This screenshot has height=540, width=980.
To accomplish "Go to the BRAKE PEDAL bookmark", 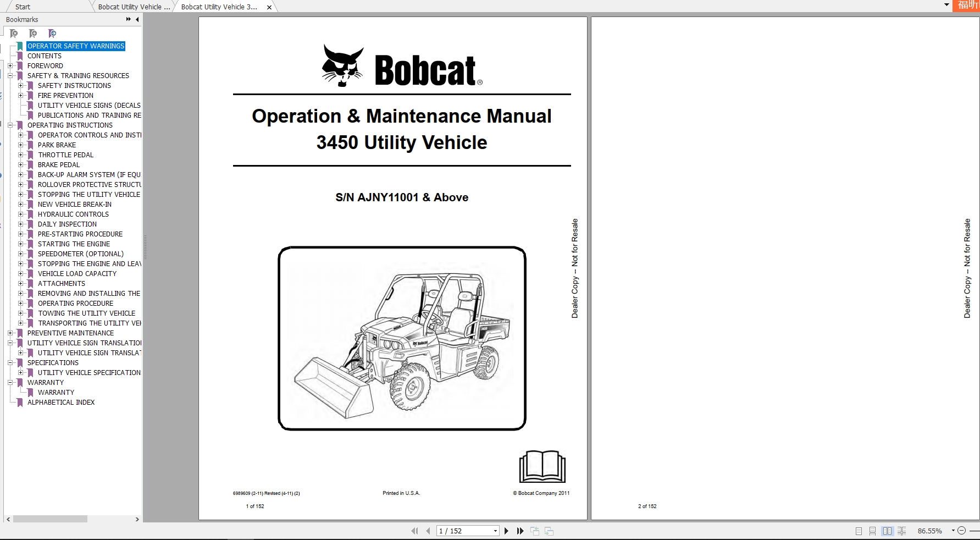I will [x=59, y=165].
